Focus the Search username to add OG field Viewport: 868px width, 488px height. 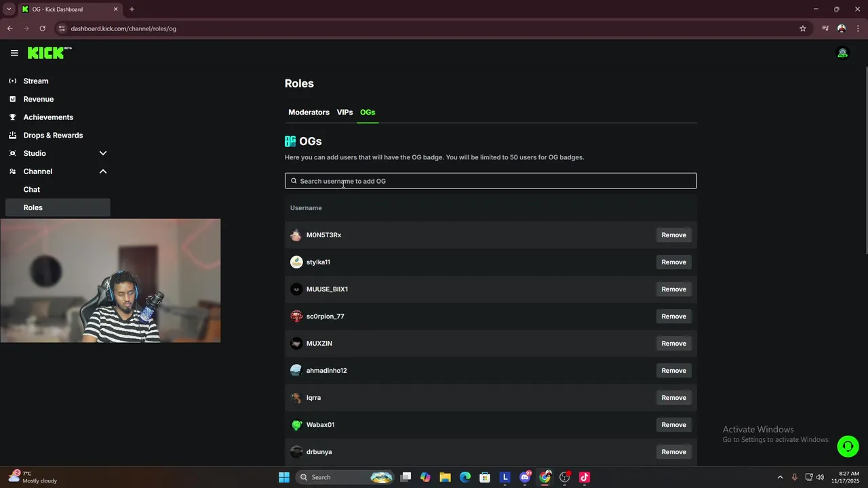[x=490, y=181]
